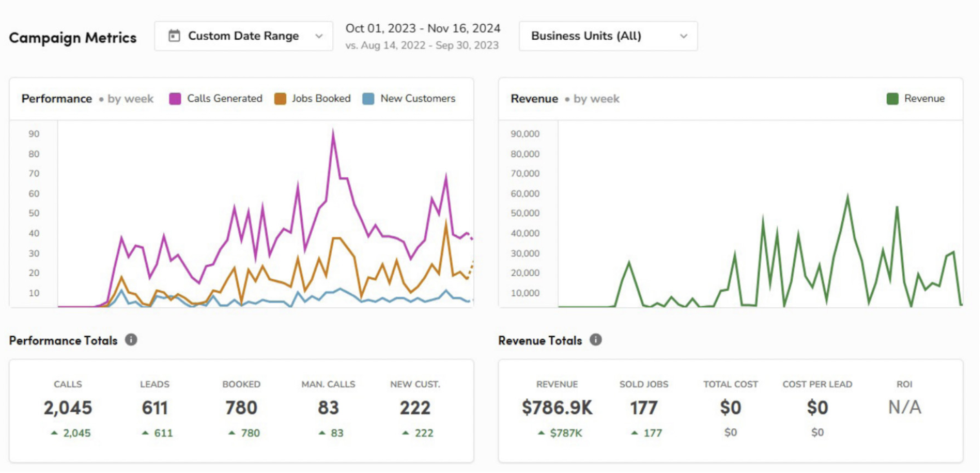
Task: Click the Performance Totals heading
Action: [x=63, y=340]
